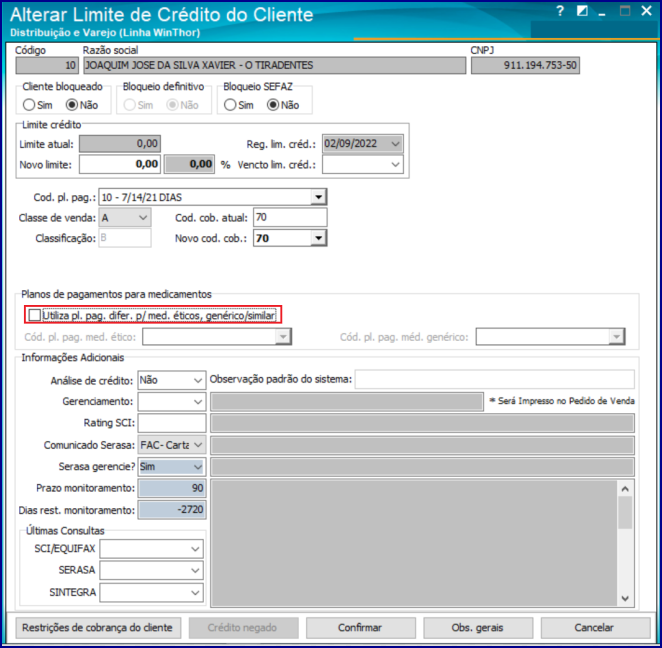Viewport: 662px width, 648px height.
Task: Click the Cod. cob. atual field
Action: [290, 217]
